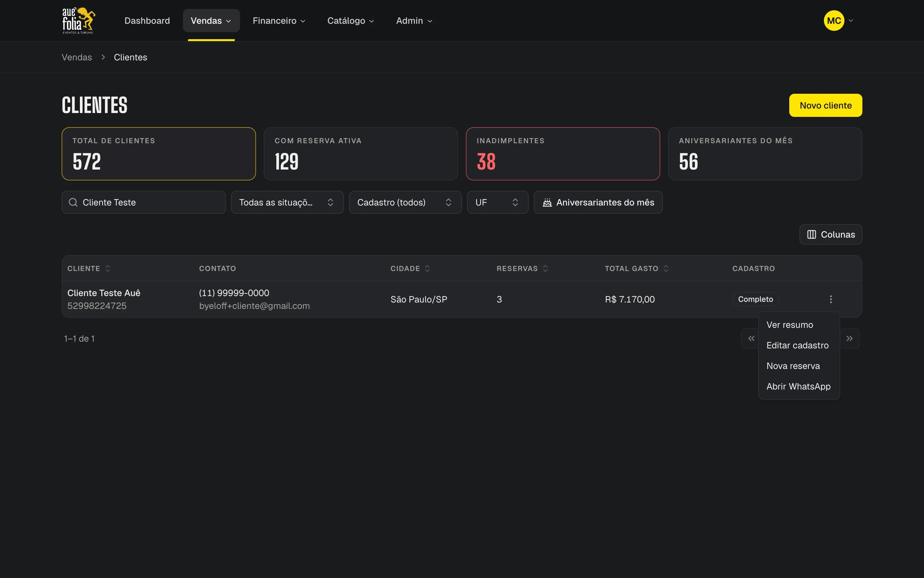
Task: Choose Editar cadastro in the menu
Action: click(x=799, y=345)
